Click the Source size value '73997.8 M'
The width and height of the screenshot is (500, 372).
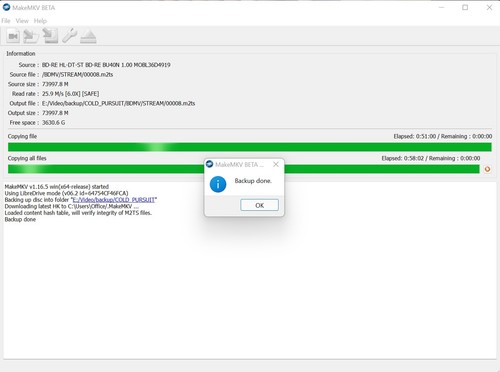point(55,84)
